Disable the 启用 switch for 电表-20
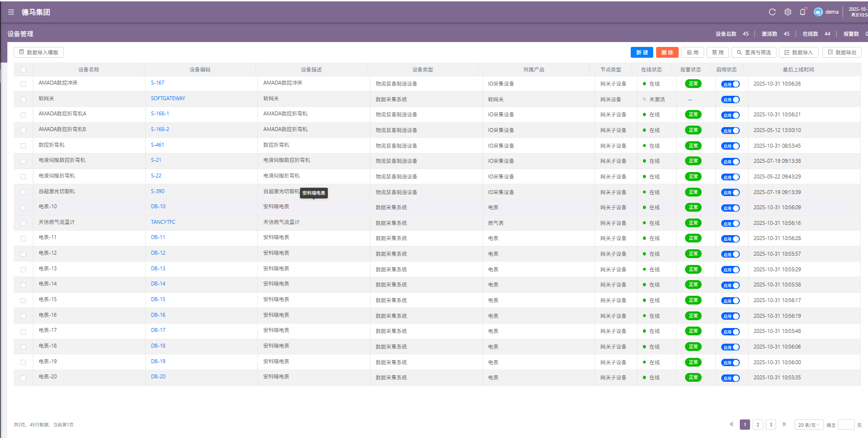 pyautogui.click(x=730, y=378)
